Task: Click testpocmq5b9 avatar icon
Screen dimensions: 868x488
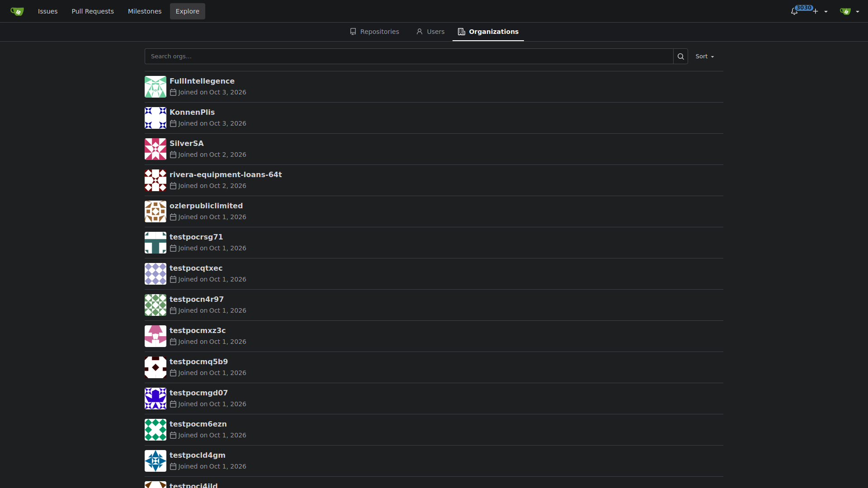Action: (156, 367)
